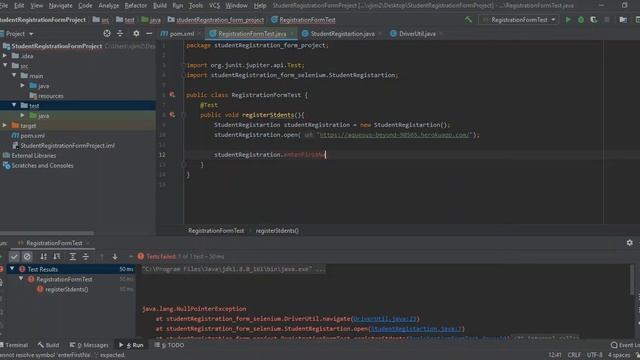Collapse the main folder

click(14, 76)
